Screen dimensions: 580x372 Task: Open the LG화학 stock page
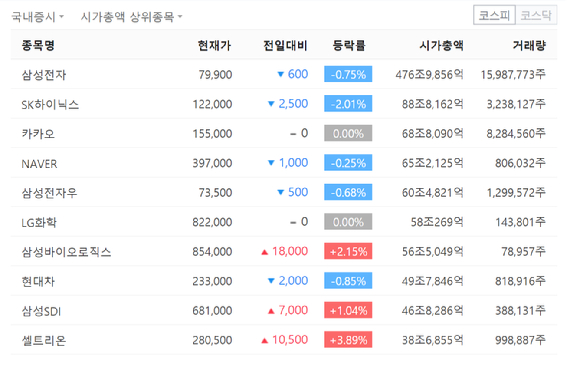click(39, 223)
